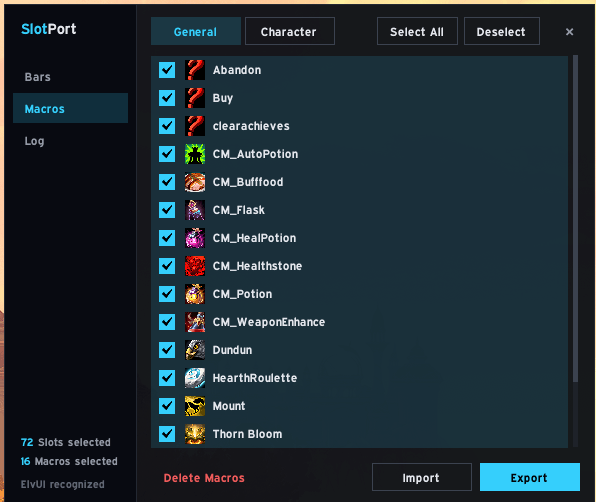This screenshot has height=502, width=596.
Task: Uncheck the Thorn Bloom checkbox
Action: [167, 434]
